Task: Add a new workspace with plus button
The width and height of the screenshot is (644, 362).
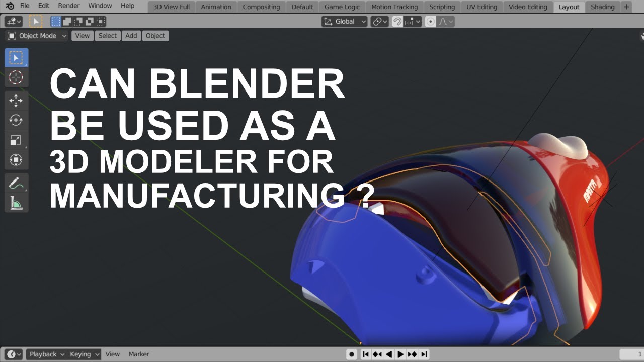Action: tap(626, 7)
